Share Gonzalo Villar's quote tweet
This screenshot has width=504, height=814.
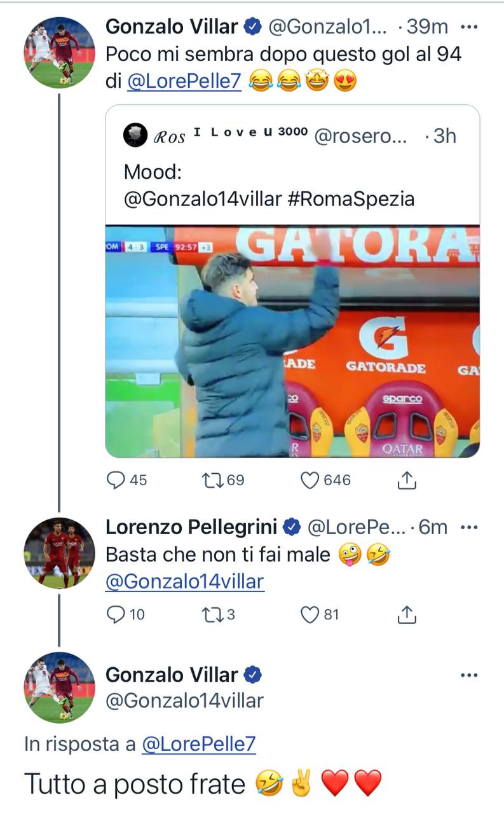[x=407, y=481]
